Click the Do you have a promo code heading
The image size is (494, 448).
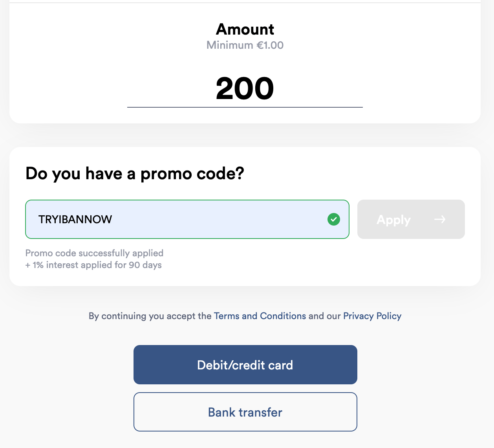[x=135, y=173]
